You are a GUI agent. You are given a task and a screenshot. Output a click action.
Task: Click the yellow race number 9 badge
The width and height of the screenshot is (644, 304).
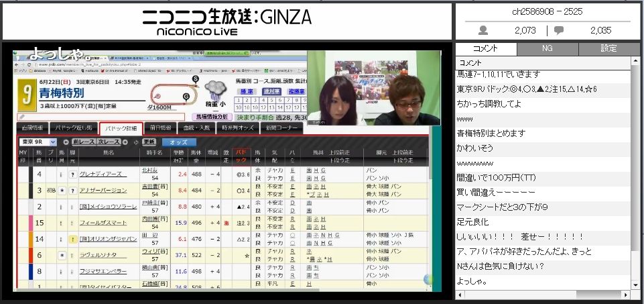pos(26,94)
